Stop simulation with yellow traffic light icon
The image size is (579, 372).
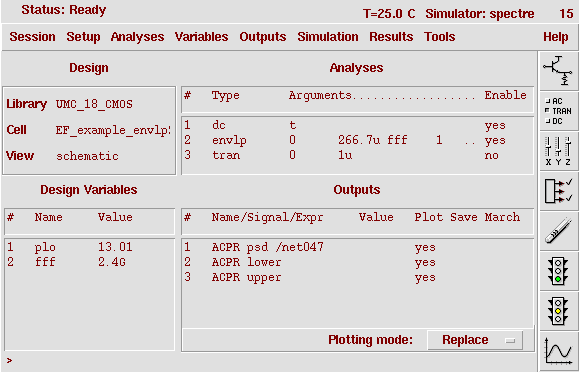(558, 311)
